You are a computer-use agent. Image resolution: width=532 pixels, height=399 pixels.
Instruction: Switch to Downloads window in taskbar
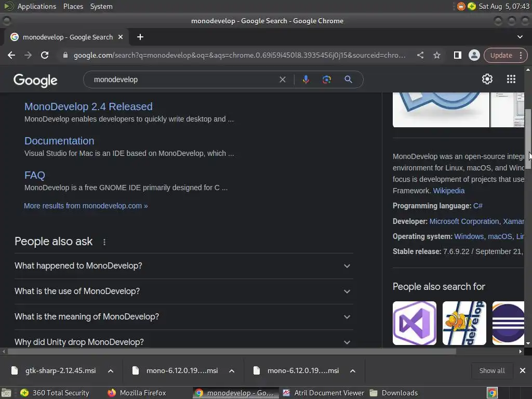394,393
